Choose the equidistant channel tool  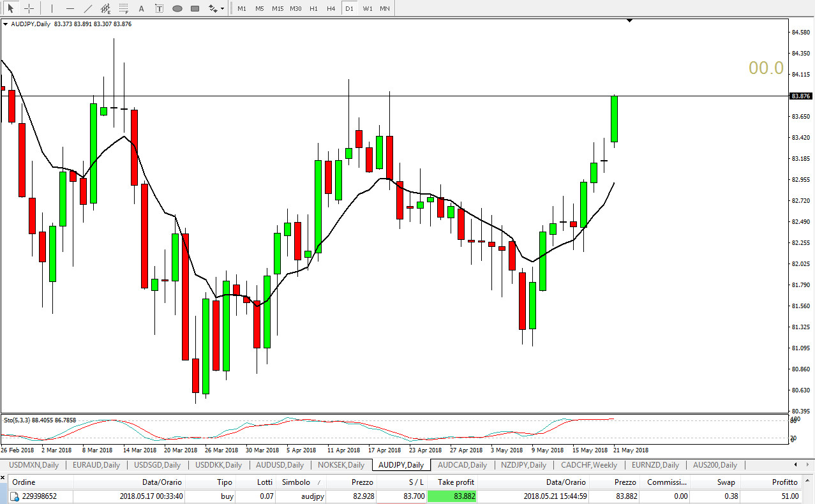[105, 8]
